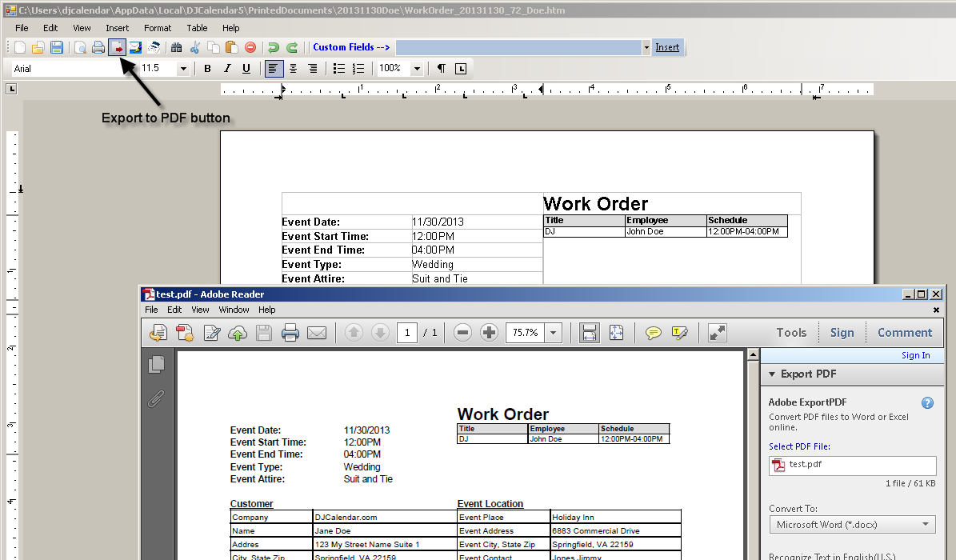Open the Table menu

tap(197, 28)
